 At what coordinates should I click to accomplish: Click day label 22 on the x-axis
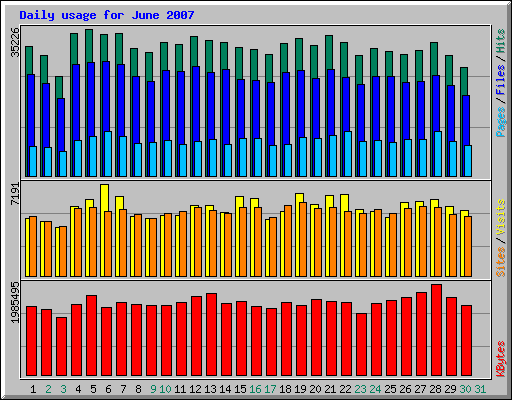point(345,389)
